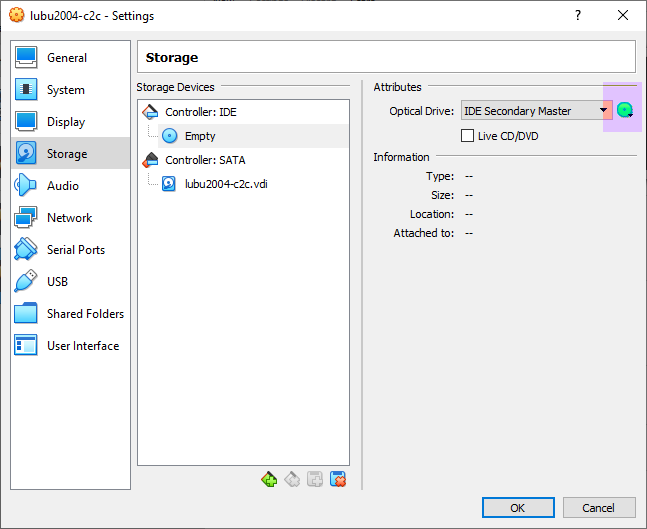Select the lubu2004-c2c.vdi hard disk
This screenshot has width=647, height=529.
[x=225, y=184]
